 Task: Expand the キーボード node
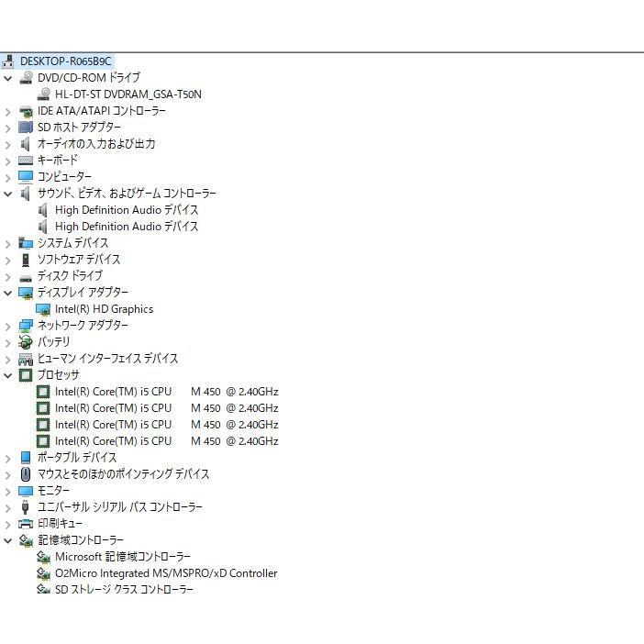(8, 161)
